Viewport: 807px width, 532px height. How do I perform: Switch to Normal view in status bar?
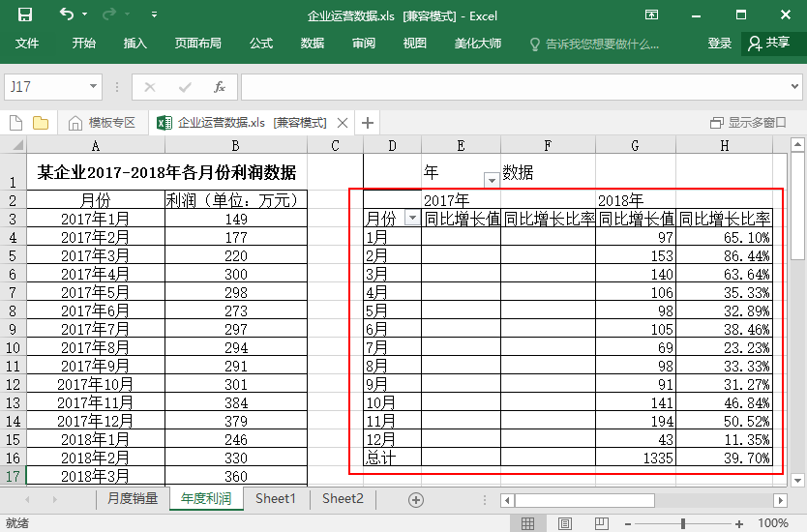pos(528,523)
